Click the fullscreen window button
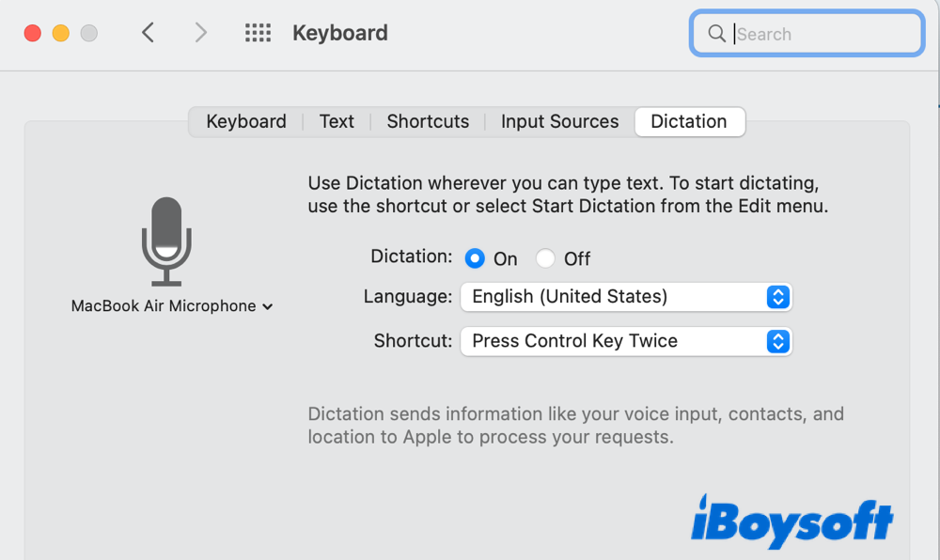Image resolution: width=940 pixels, height=560 pixels. click(89, 33)
